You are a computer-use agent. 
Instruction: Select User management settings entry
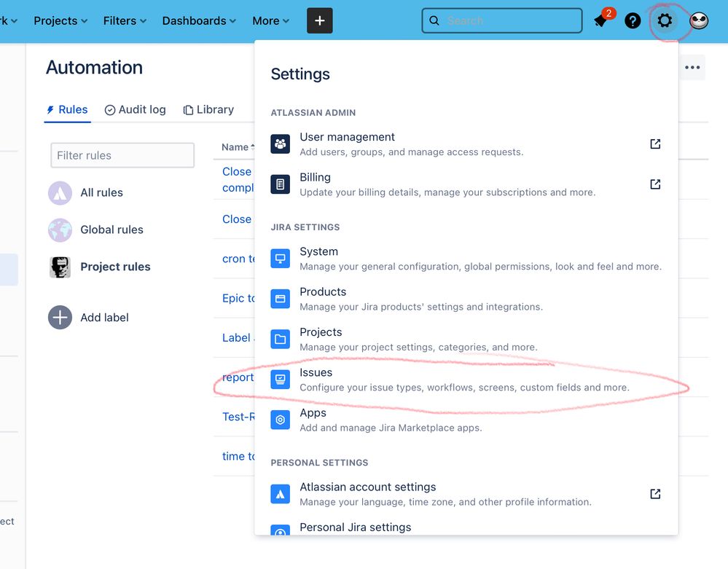[x=466, y=144]
